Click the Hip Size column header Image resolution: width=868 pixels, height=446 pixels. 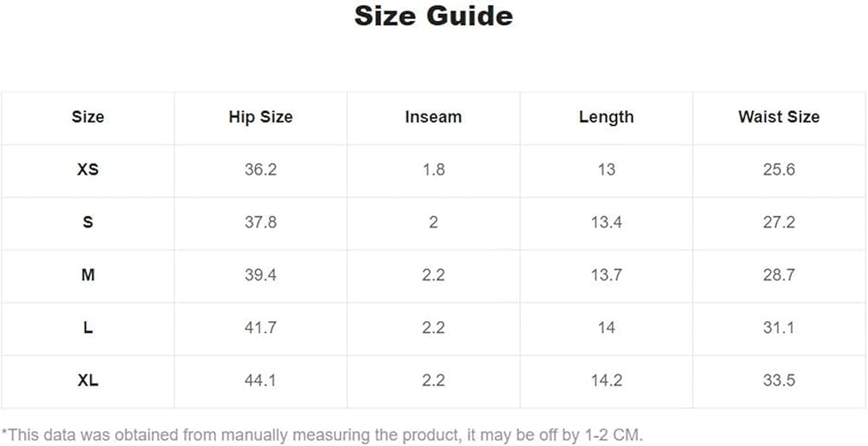pyautogui.click(x=260, y=117)
